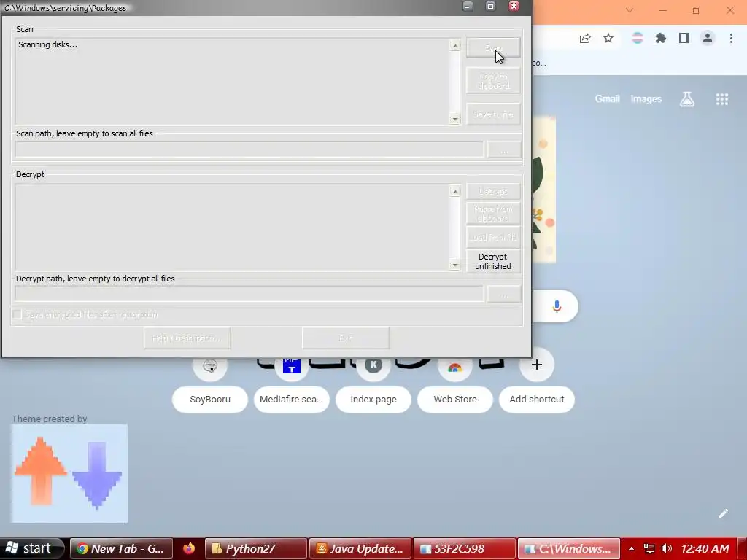The image size is (747, 560).
Task: Click the Paste from clipboard button
Action: click(493, 214)
